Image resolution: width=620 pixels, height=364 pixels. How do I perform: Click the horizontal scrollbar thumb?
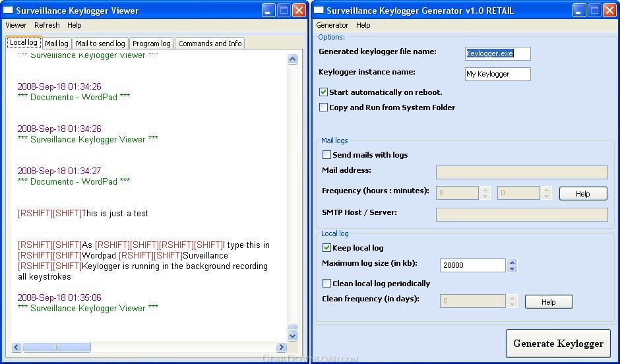click(x=57, y=348)
